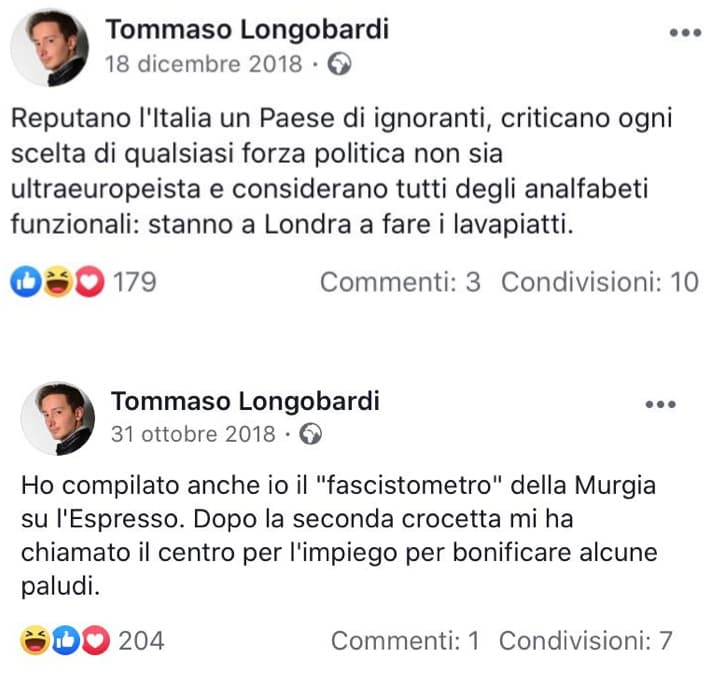Click the blue Like reaction icon next to 179
The width and height of the screenshot is (728, 676).
click(x=24, y=283)
